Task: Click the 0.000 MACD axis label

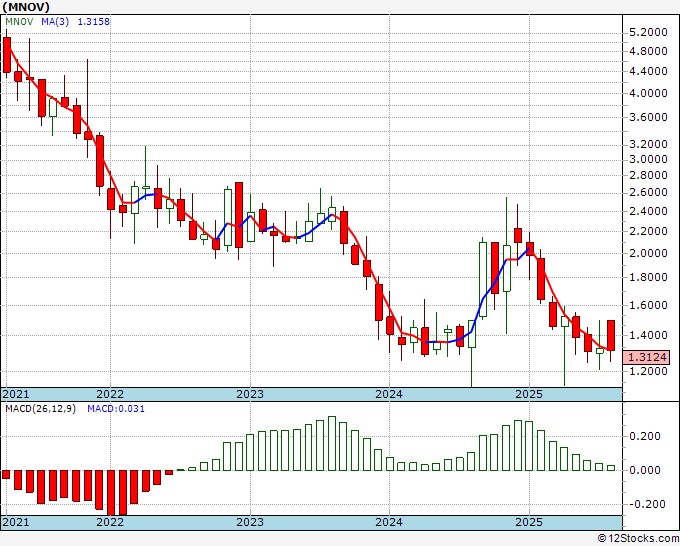Action: [x=645, y=470]
